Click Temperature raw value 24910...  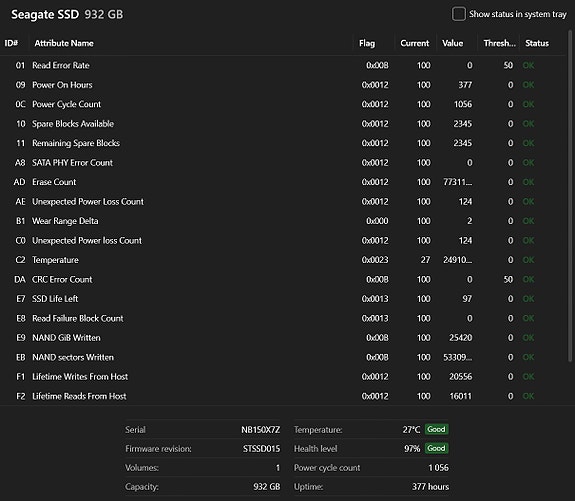point(458,260)
